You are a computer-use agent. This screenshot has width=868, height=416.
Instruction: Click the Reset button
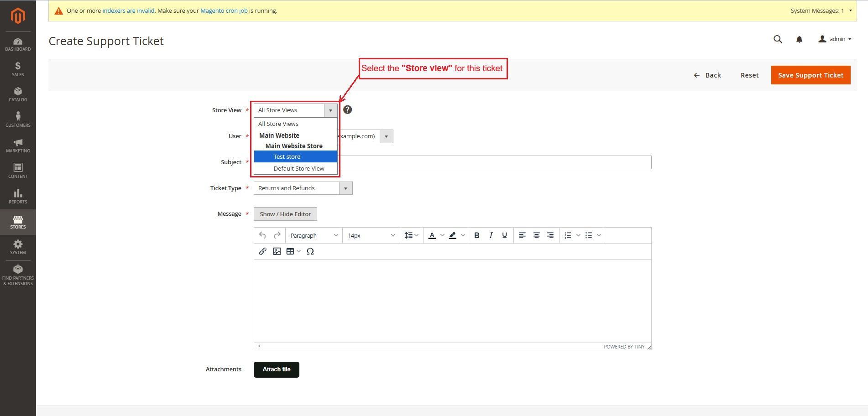[x=749, y=75]
